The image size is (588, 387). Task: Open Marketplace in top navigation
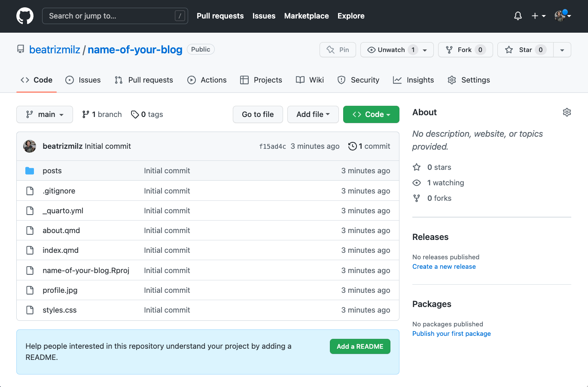[306, 16]
